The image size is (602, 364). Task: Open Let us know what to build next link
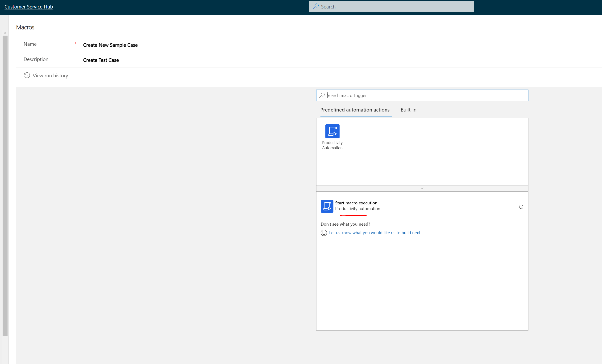click(374, 233)
